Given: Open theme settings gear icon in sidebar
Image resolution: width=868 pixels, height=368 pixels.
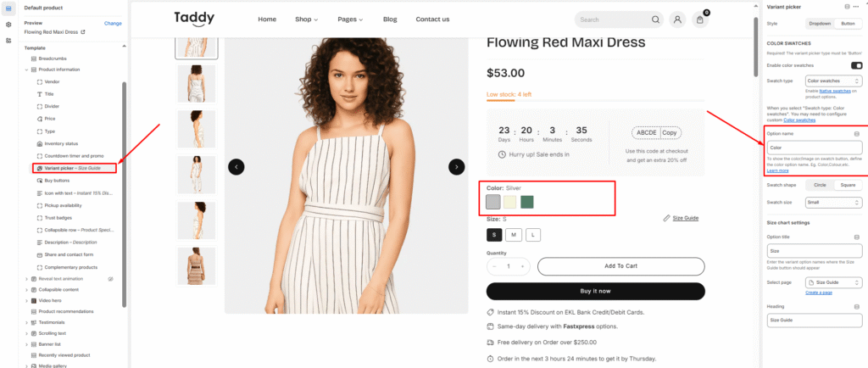Looking at the screenshot, I should 8,25.
